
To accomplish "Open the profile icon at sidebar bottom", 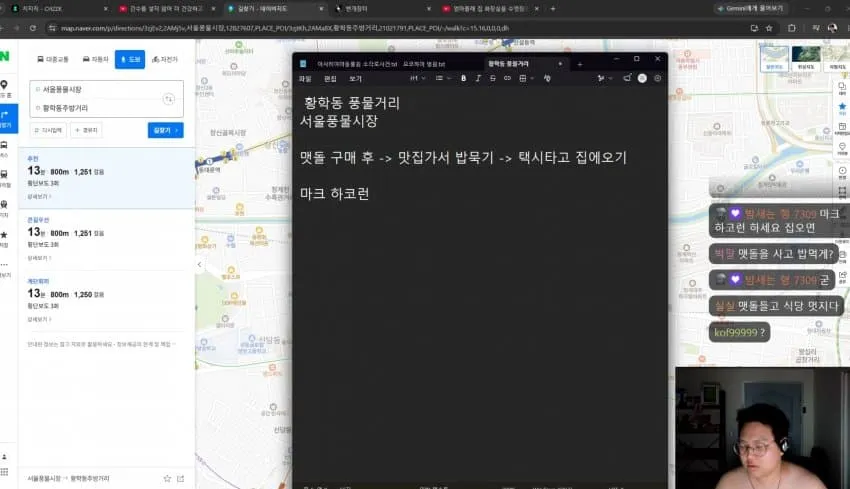I will 4,457.
